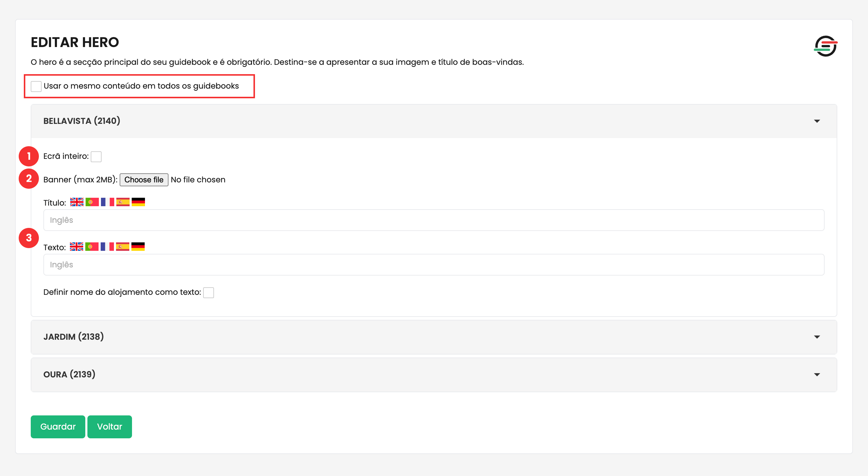Select Spanish flag for Título field
This screenshot has width=868, height=476.
123,202
